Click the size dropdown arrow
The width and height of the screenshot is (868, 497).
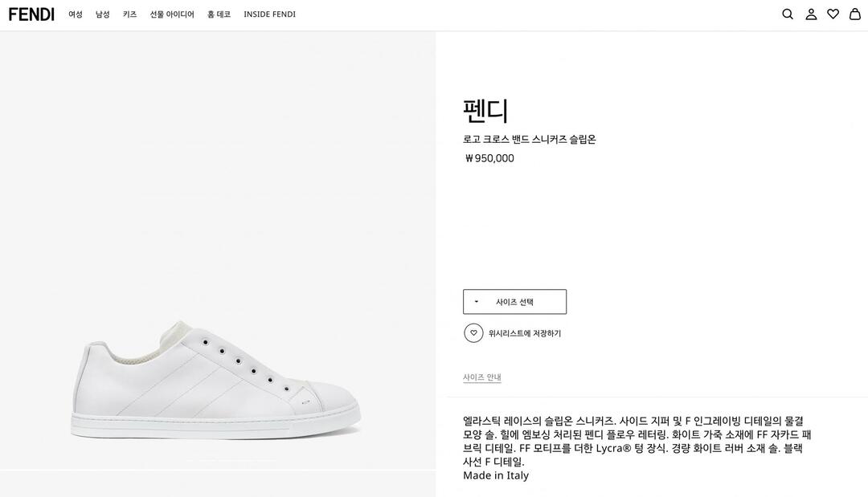click(x=477, y=302)
